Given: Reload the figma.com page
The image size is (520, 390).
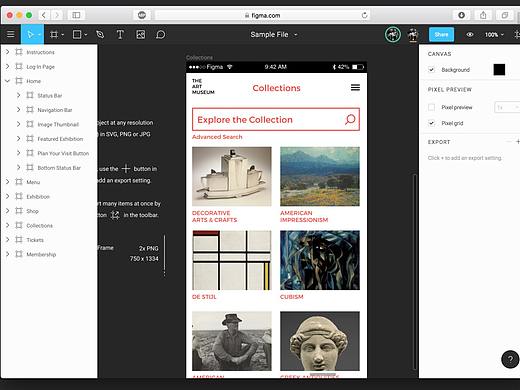Looking at the screenshot, I should click(364, 15).
